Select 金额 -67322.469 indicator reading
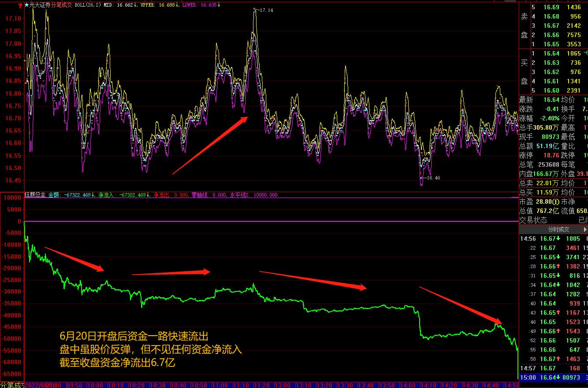The height and width of the screenshot is (388, 588). 72,194
